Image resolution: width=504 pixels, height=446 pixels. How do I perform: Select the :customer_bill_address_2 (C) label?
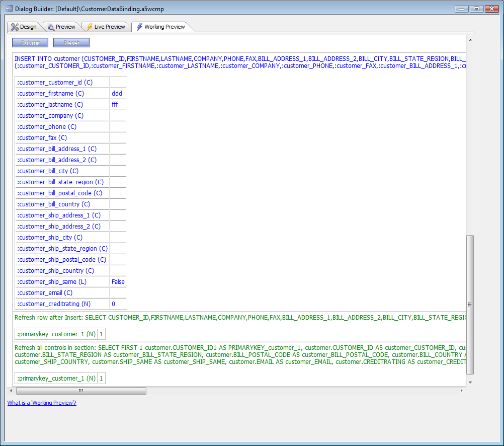click(57, 160)
